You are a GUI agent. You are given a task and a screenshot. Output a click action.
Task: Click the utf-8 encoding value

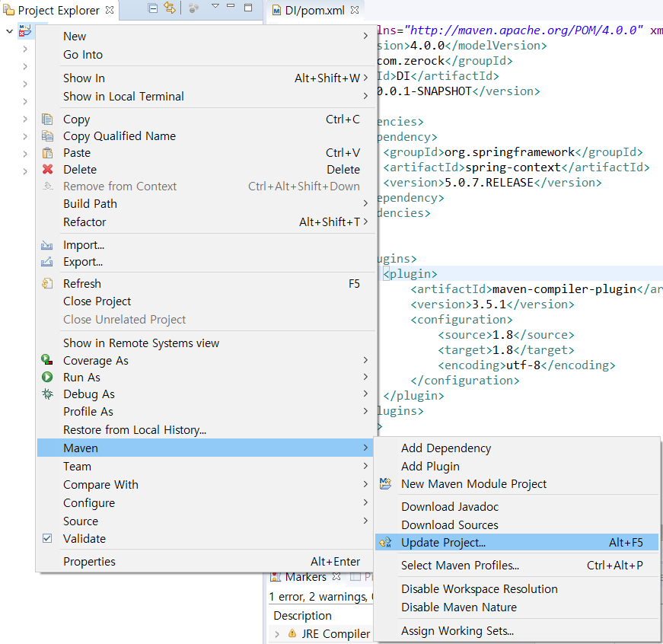point(524,365)
